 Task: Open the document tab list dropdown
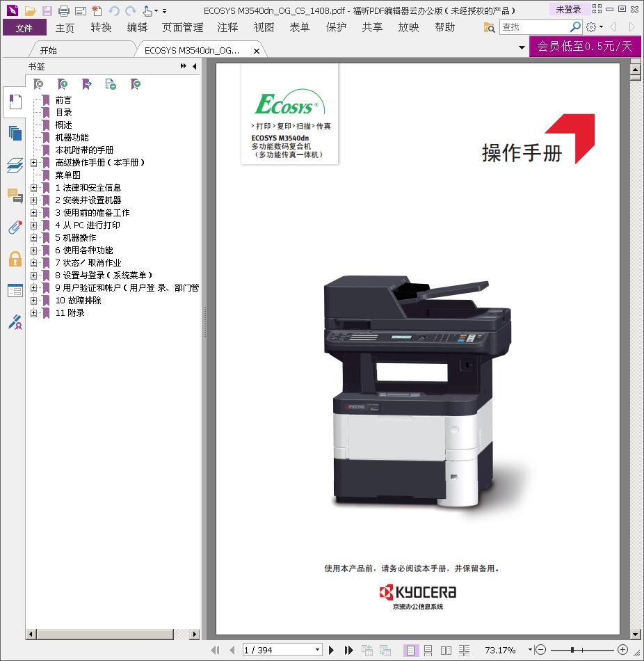click(522, 47)
